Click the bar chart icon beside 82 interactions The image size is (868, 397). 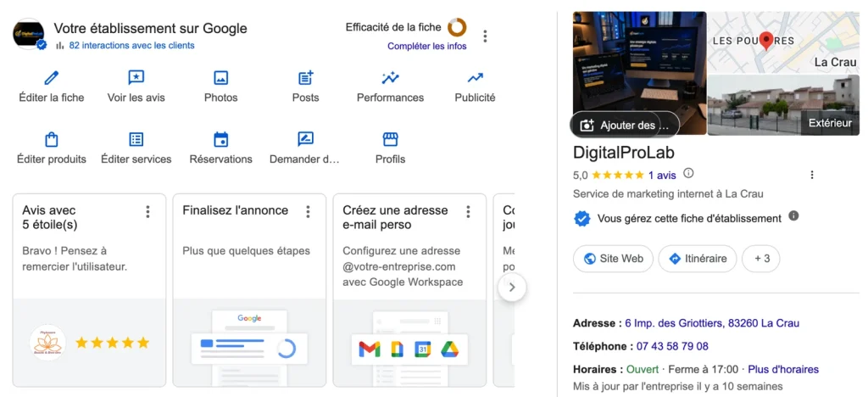(60, 46)
